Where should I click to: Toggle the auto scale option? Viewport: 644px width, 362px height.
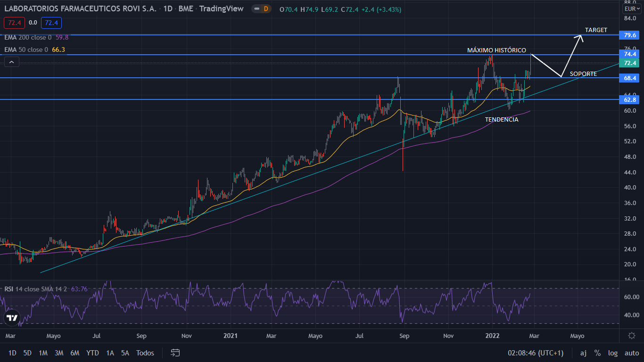click(x=631, y=353)
